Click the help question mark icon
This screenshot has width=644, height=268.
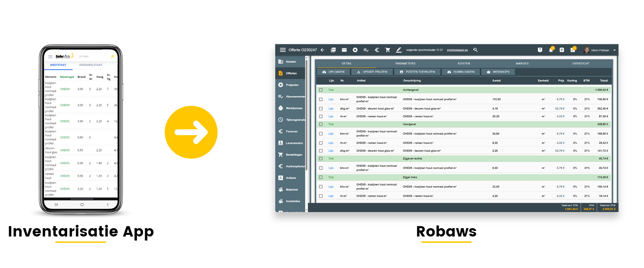[540, 50]
